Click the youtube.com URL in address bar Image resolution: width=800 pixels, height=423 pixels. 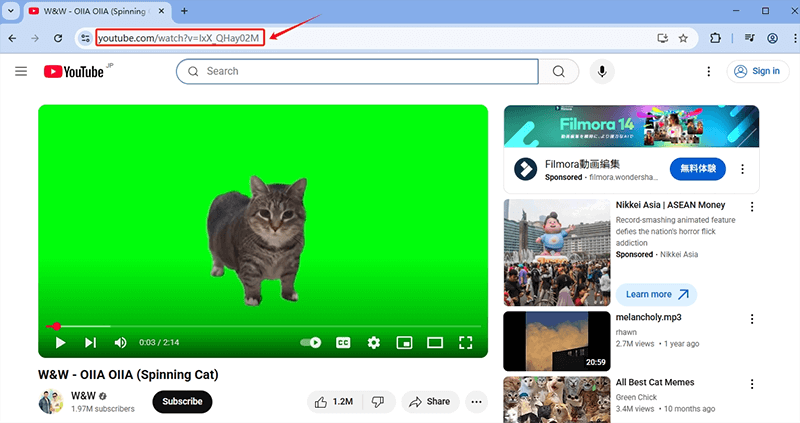[x=180, y=38]
